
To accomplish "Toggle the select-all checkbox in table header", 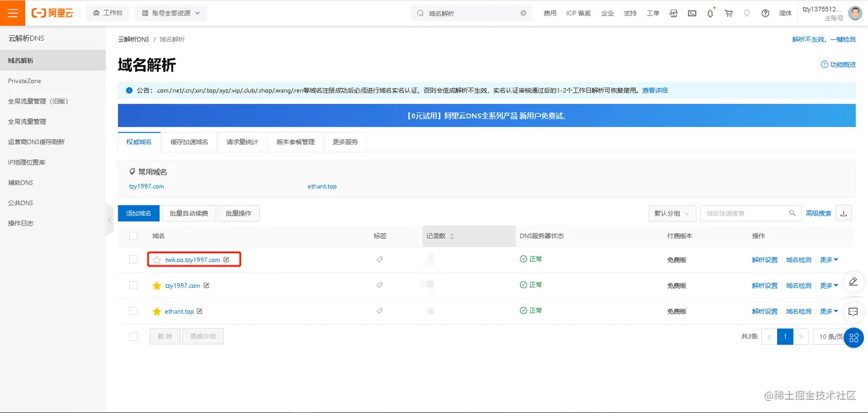I will pyautogui.click(x=133, y=236).
